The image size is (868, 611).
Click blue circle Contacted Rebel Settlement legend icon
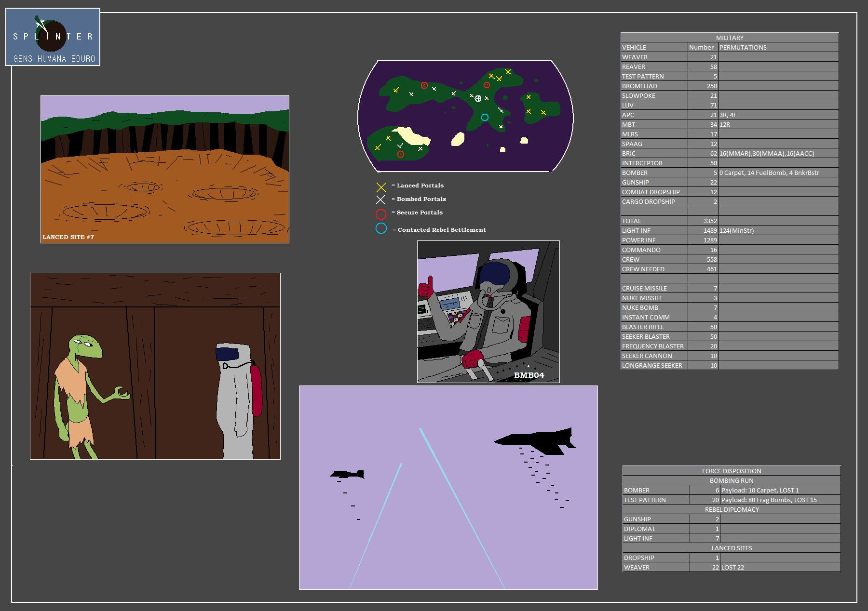[x=381, y=228]
